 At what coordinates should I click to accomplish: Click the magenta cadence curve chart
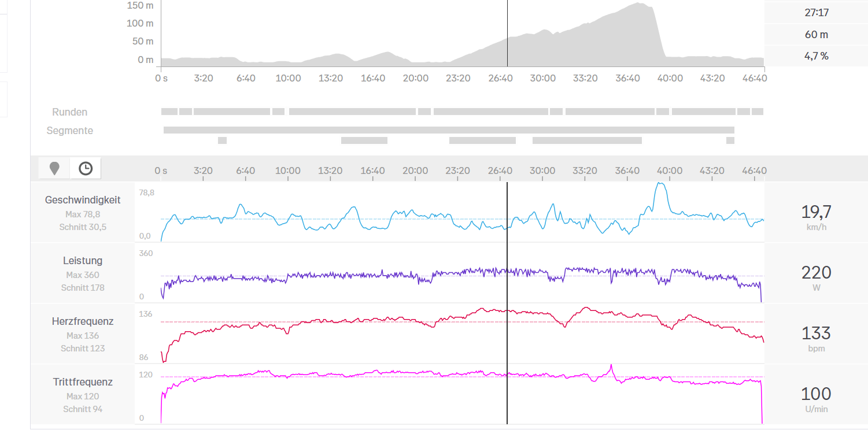point(462,395)
